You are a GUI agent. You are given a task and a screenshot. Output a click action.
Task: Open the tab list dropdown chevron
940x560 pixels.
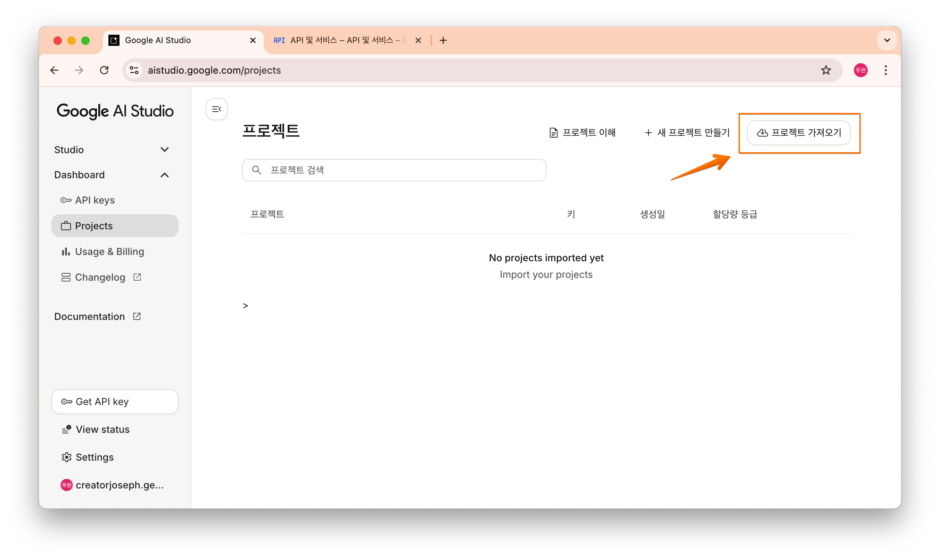[887, 40]
